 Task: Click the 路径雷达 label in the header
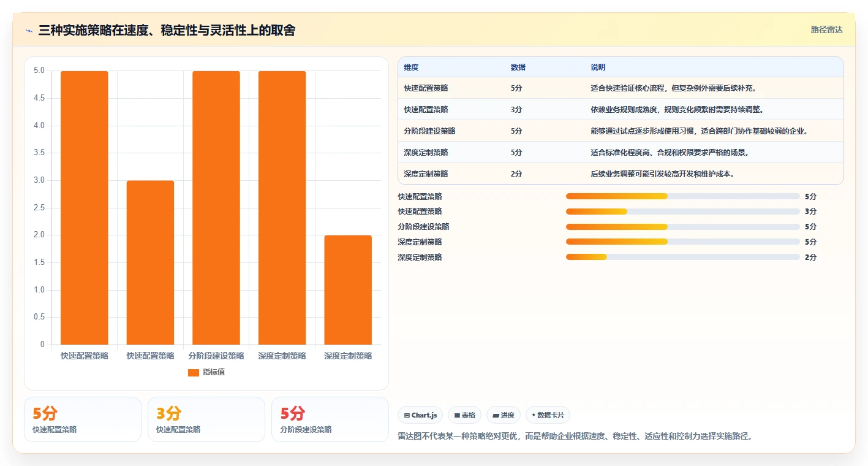tap(827, 29)
